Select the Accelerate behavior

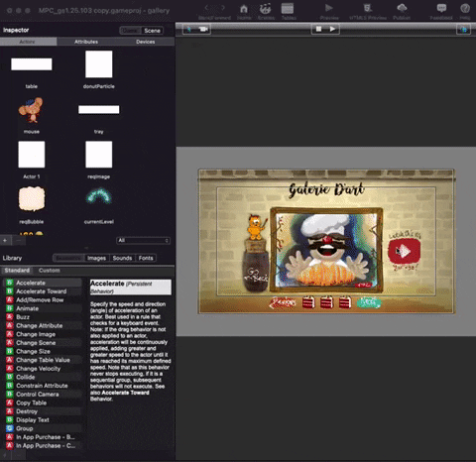point(43,283)
